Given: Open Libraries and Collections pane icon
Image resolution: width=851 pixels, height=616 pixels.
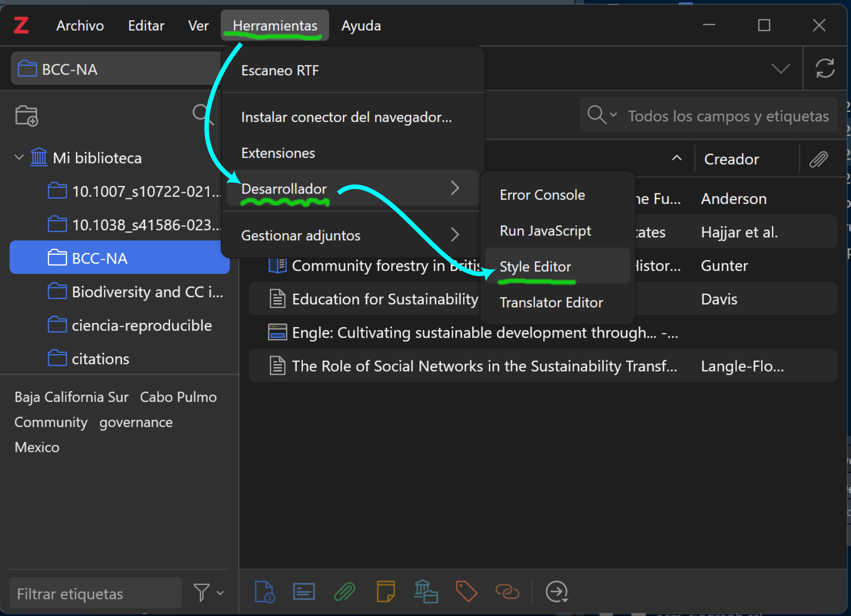Looking at the screenshot, I should [x=426, y=592].
